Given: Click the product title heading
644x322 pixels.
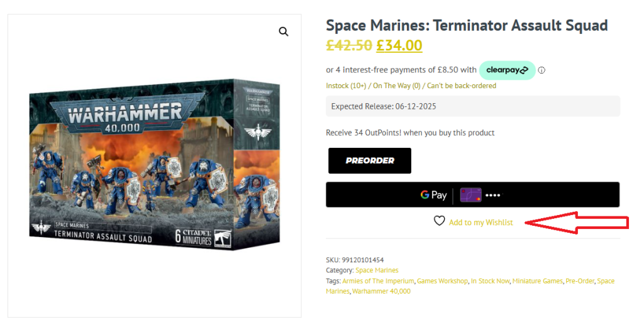Looking at the screenshot, I should 467,26.
